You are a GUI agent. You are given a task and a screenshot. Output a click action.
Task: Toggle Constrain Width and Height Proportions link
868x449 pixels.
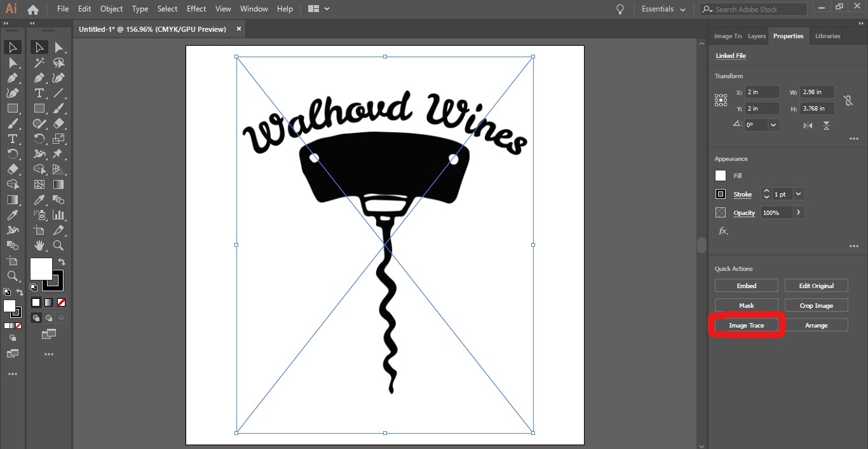(x=848, y=100)
